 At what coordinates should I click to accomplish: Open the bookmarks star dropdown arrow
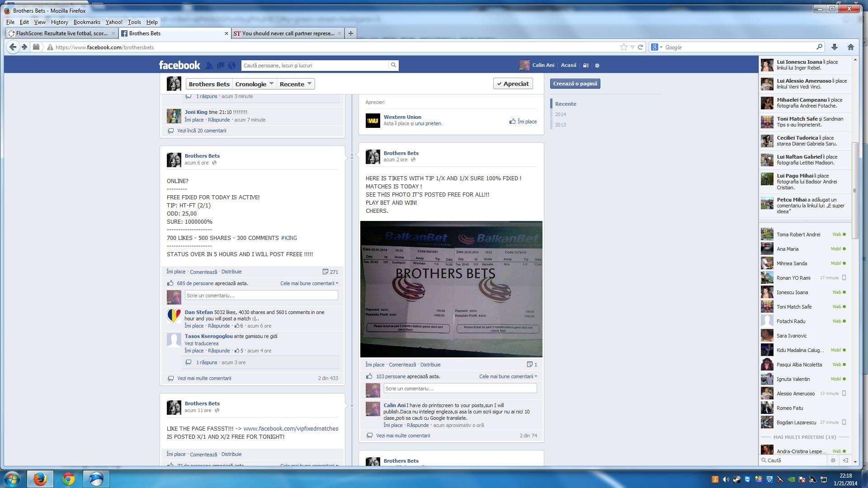[632, 47]
